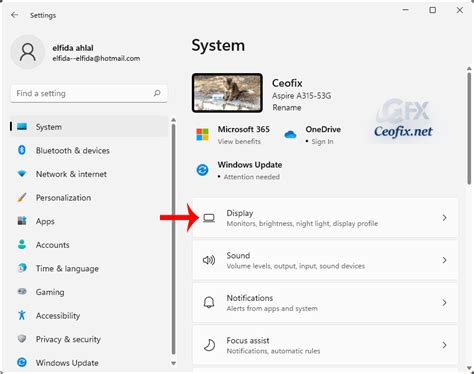Click the Personalization paintbrush icon
The width and height of the screenshot is (474, 374).
(x=22, y=197)
